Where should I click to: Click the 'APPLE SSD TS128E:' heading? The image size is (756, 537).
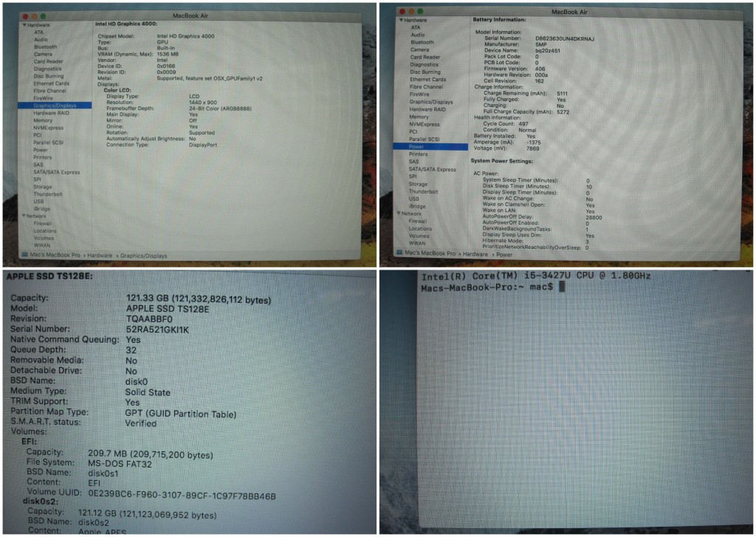pyautogui.click(x=49, y=276)
